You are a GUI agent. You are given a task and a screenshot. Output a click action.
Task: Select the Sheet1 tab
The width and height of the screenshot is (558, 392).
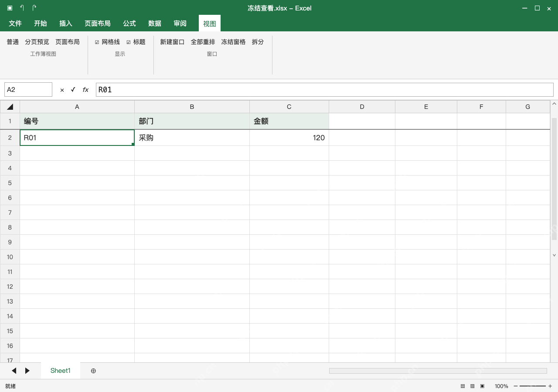point(61,371)
